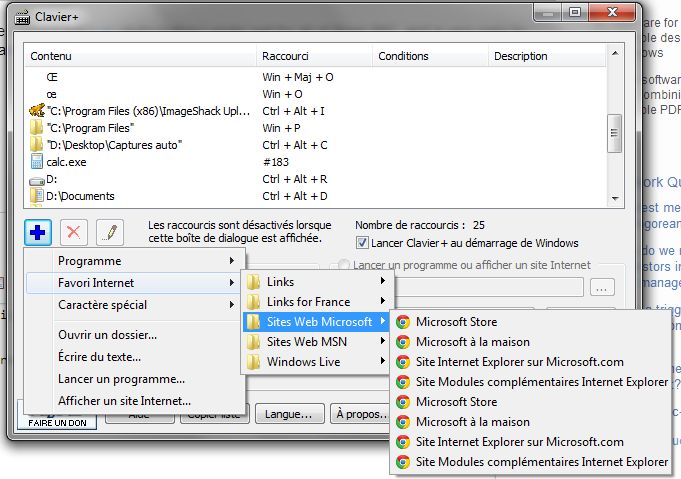The height and width of the screenshot is (479, 681).
Task: Select the last Microsoft à la maison favorite
Action: tap(530, 422)
